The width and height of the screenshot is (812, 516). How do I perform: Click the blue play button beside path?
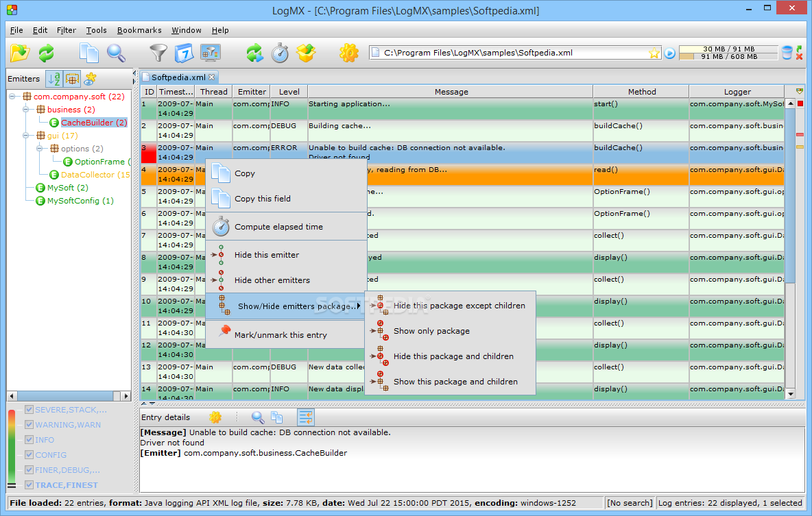coord(669,53)
